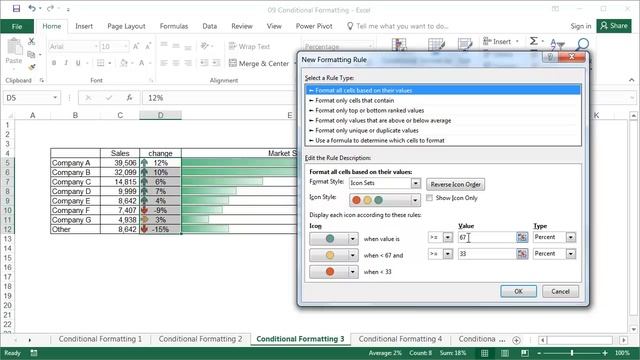This screenshot has height=360, width=640.
Task: Open the Icon Style dropdown
Action: coord(416,200)
